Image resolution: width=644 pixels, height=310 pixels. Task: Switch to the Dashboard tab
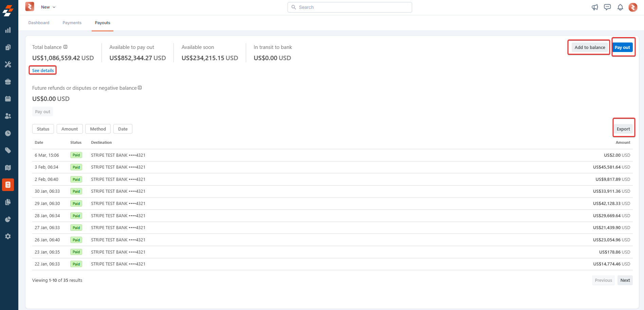(x=39, y=23)
